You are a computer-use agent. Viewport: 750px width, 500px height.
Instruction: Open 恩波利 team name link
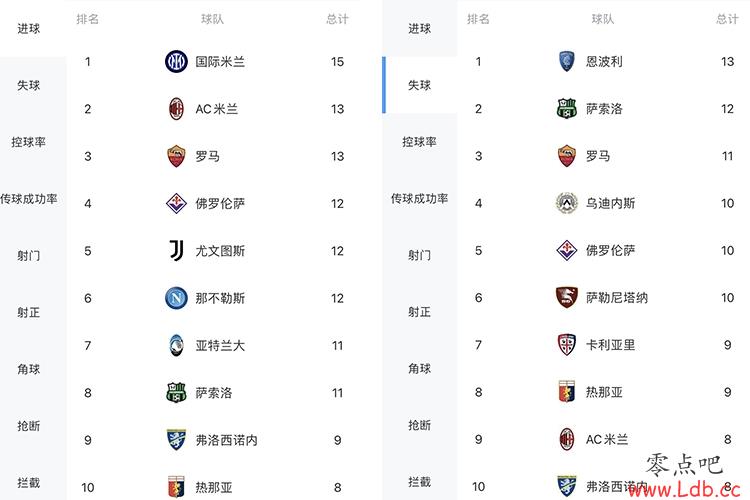[604, 61]
